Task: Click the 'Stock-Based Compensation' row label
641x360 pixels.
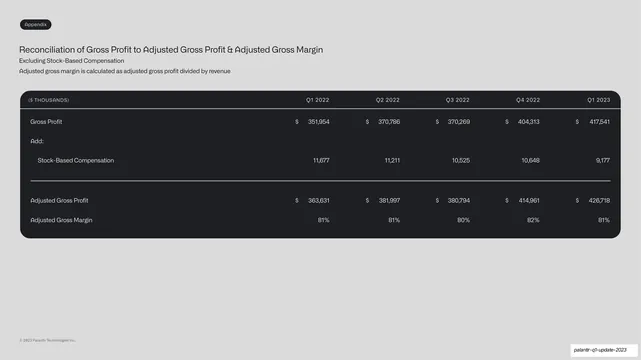Action: 76,161
